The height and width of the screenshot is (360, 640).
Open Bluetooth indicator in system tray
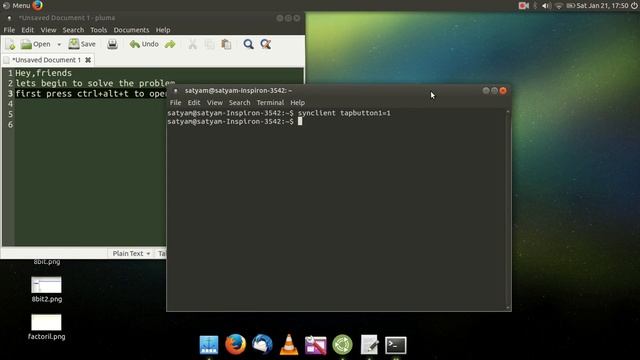(x=535, y=5)
